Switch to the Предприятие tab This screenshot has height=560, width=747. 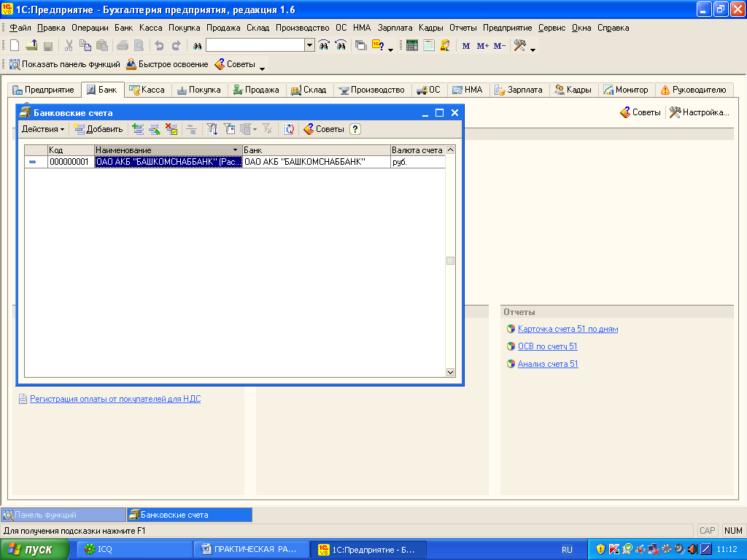(43, 90)
